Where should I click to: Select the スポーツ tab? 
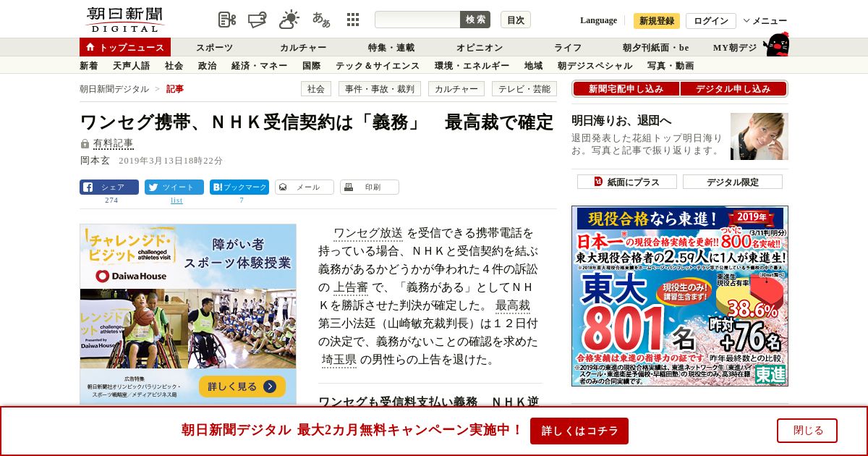[x=215, y=47]
